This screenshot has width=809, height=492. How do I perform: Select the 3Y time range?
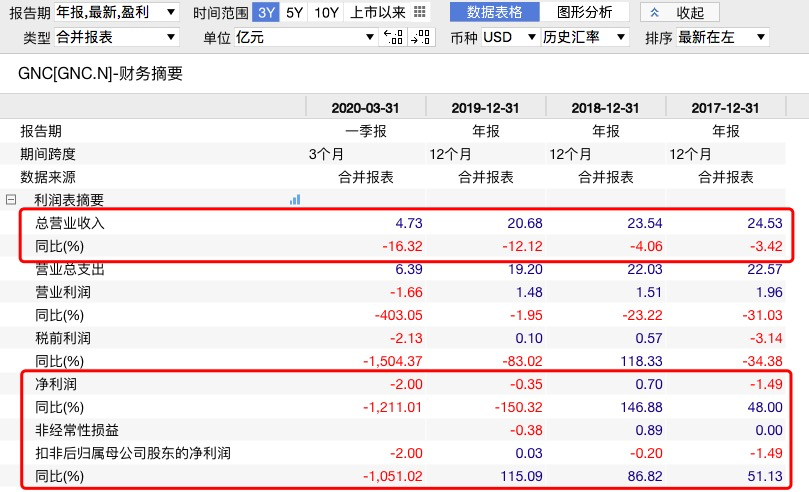(266, 12)
